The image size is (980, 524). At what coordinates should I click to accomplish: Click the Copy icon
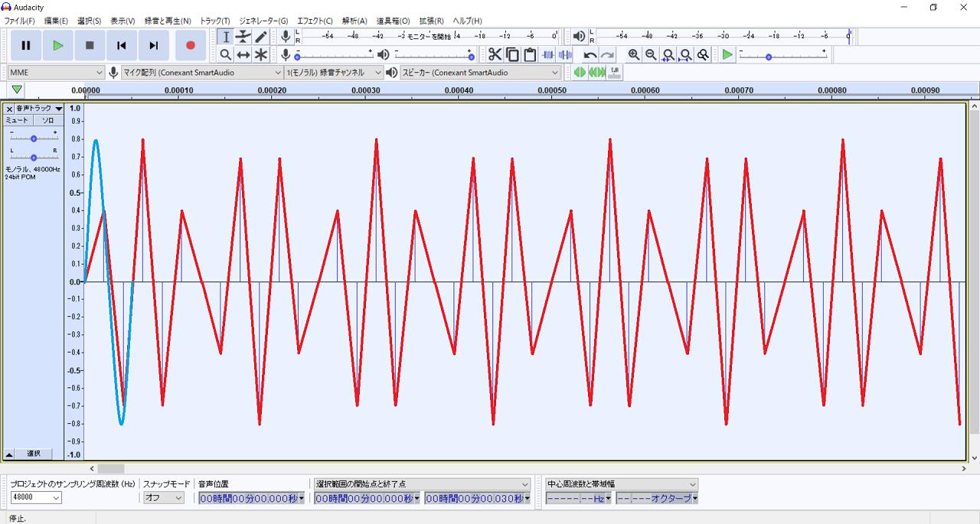click(512, 54)
